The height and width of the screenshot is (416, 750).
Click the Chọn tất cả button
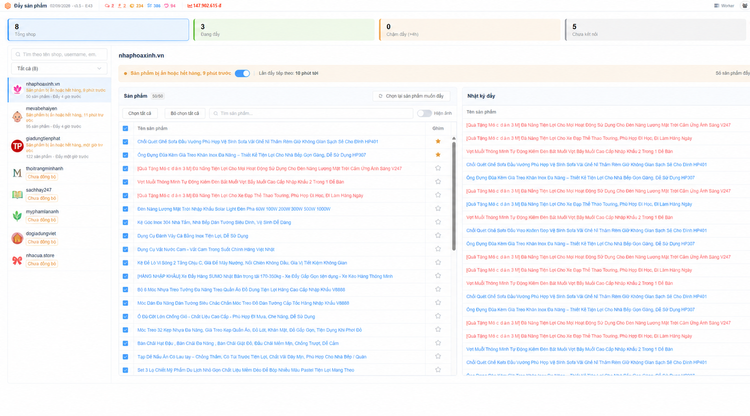140,113
